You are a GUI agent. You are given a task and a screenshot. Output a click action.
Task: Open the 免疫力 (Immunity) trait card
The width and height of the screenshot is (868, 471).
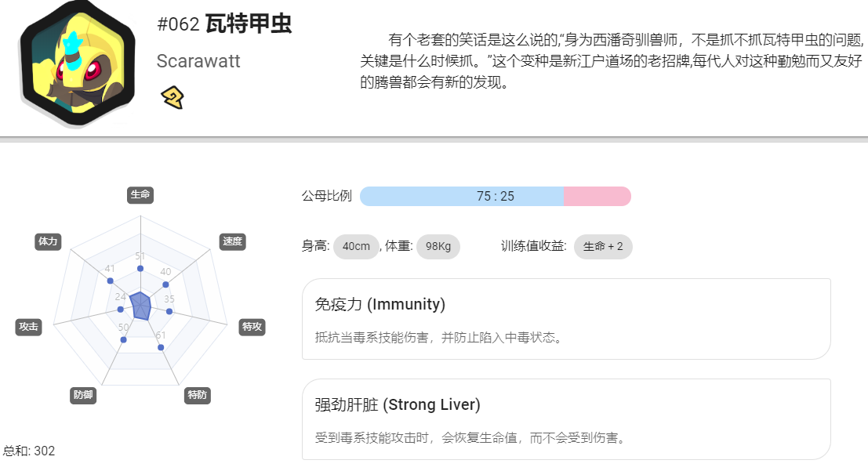point(566,319)
